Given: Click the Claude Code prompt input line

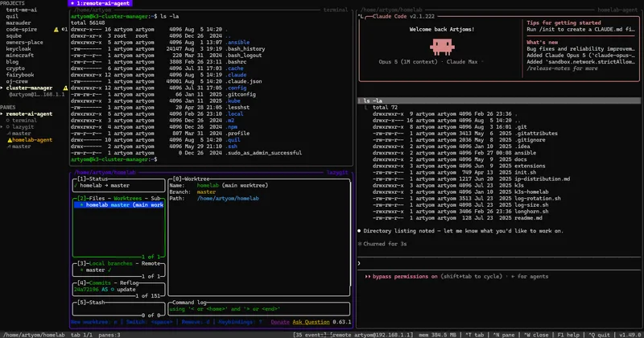Looking at the screenshot, I should tap(498, 264).
